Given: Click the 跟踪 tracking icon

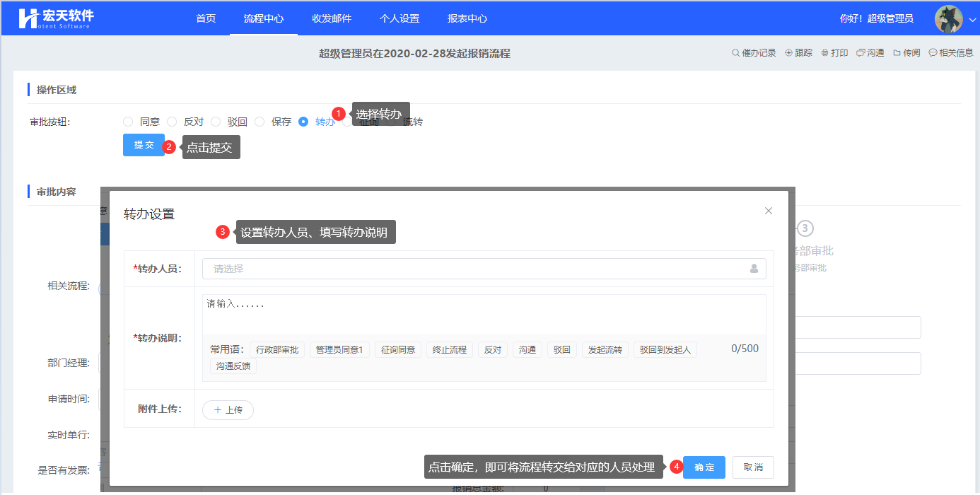Looking at the screenshot, I should pyautogui.click(x=788, y=53).
